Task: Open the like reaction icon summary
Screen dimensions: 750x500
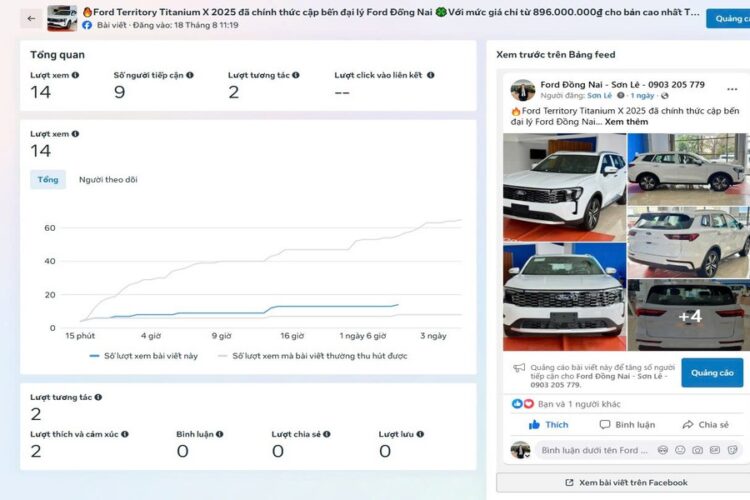Action: pos(517,404)
